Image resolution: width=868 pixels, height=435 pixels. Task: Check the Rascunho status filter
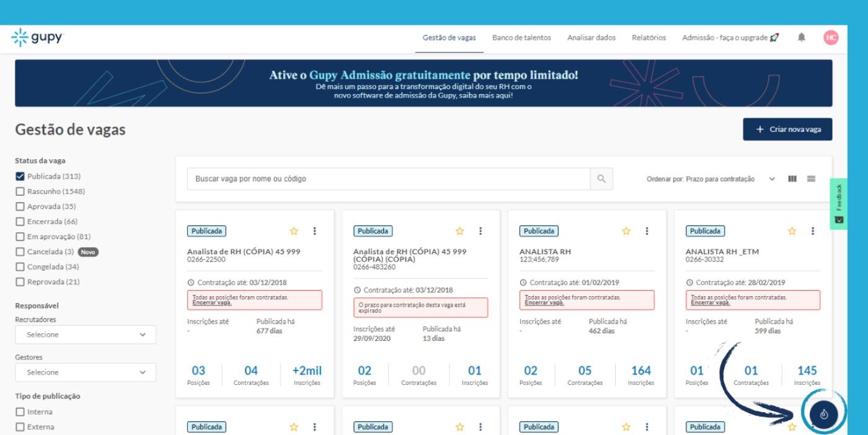tap(20, 191)
